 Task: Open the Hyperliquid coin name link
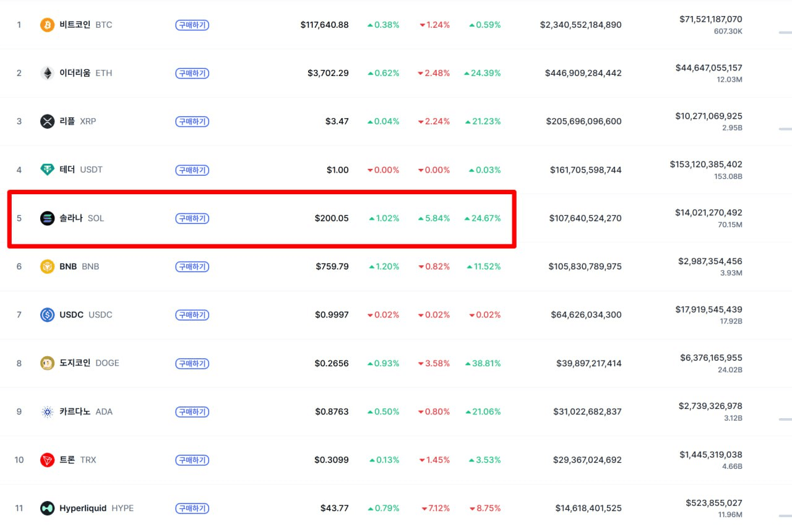83,508
